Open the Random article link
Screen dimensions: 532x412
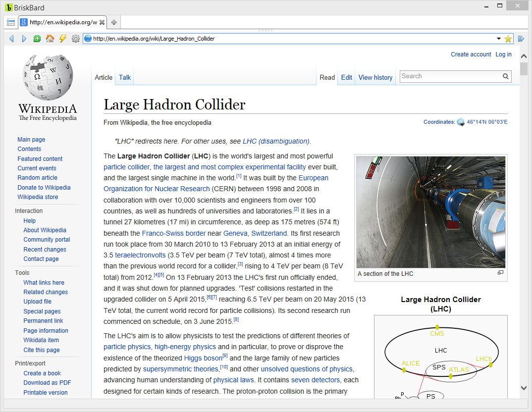tap(37, 177)
